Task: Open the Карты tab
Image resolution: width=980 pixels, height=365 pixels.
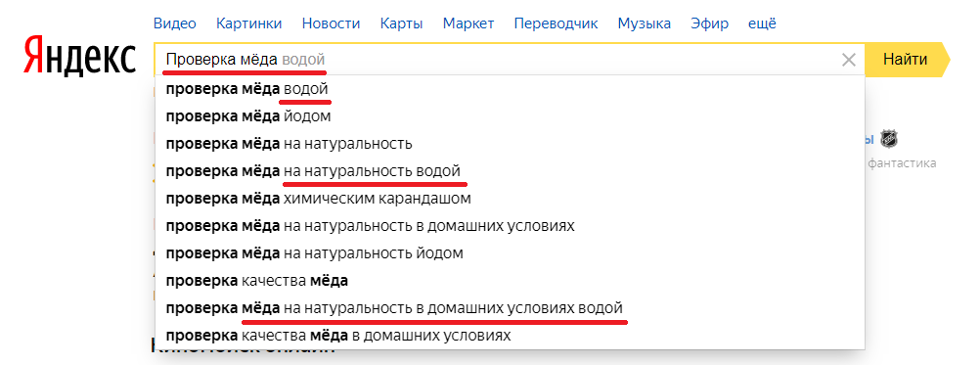Action: click(401, 23)
